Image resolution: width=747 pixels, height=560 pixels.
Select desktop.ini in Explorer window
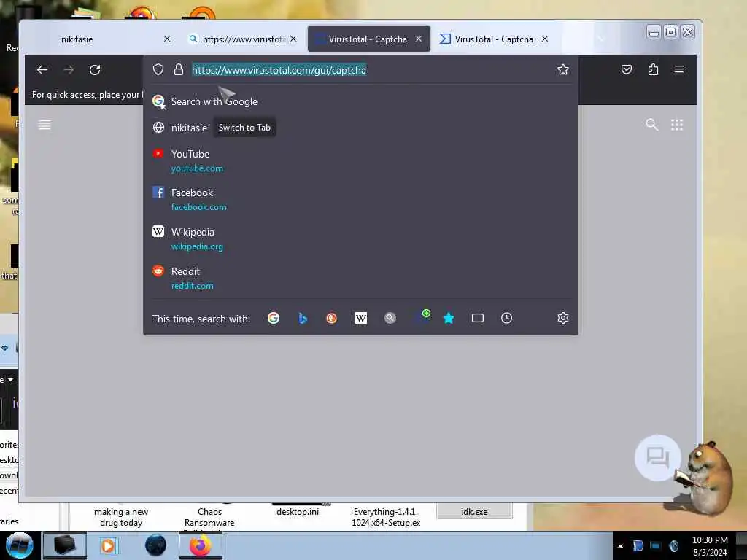pyautogui.click(x=298, y=512)
